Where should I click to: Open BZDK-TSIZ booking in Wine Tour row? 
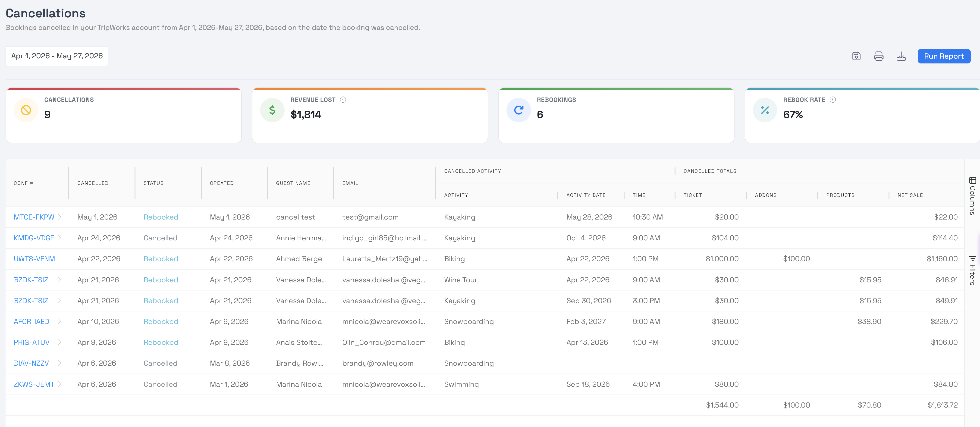tap(31, 280)
